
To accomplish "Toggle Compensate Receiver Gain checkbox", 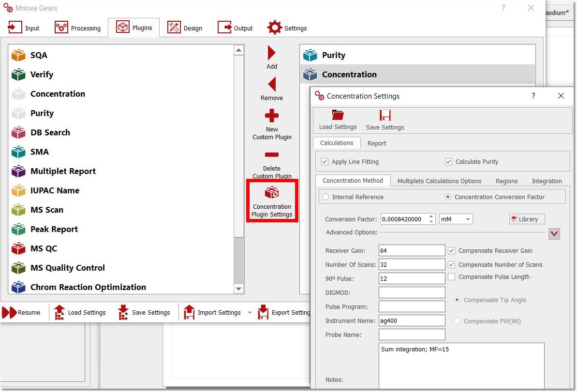I will click(452, 251).
